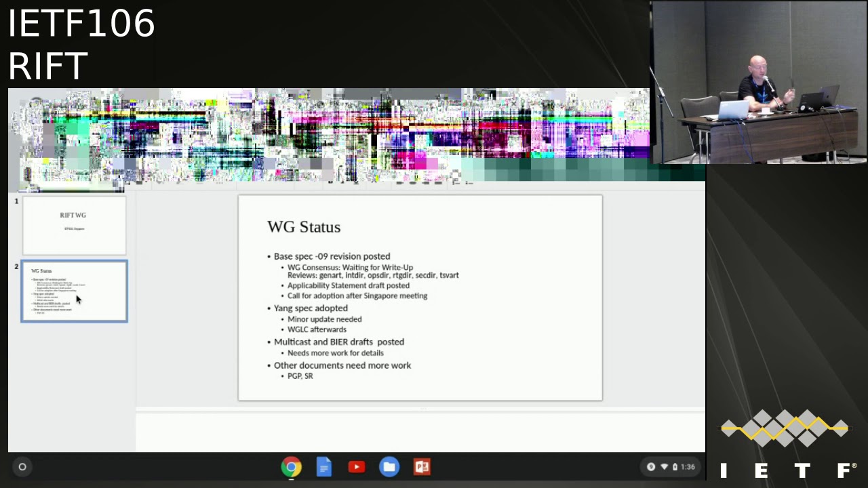Click 'Call for adoption after Singapore meeting'

tap(357, 296)
